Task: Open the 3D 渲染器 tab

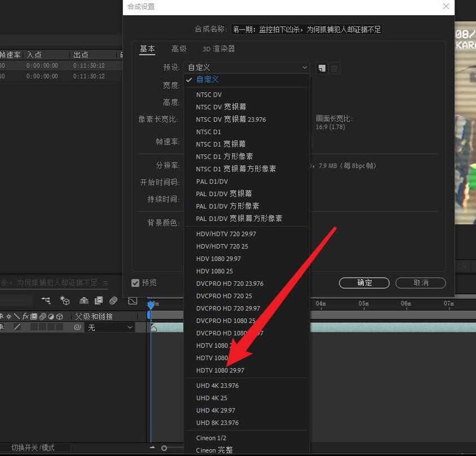Action: click(218, 48)
